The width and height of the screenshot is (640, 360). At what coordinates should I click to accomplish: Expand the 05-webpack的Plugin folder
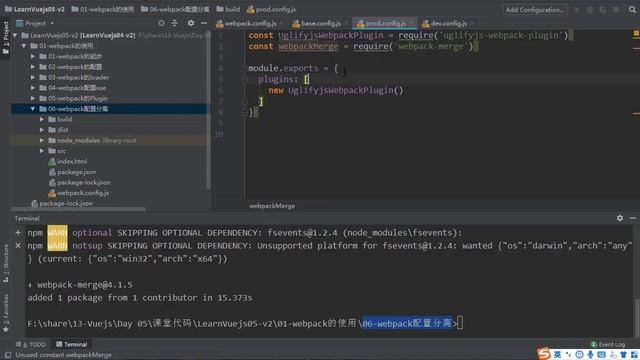33,98
